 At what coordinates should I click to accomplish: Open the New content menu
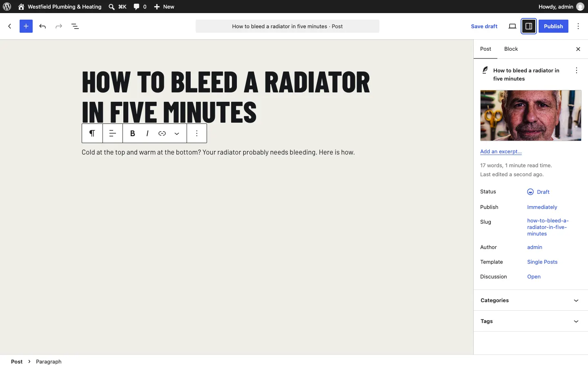(x=164, y=7)
